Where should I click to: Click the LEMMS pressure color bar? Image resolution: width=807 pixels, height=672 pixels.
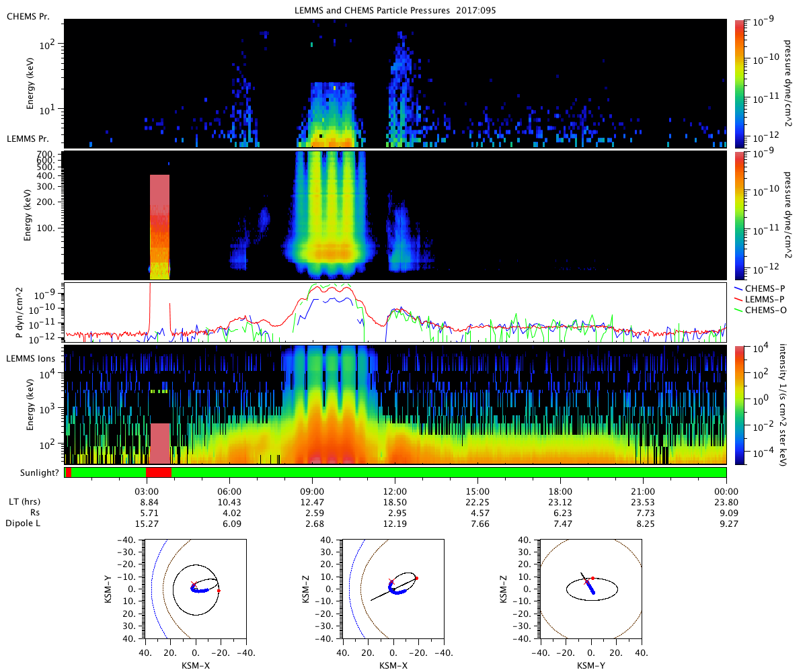[741, 216]
